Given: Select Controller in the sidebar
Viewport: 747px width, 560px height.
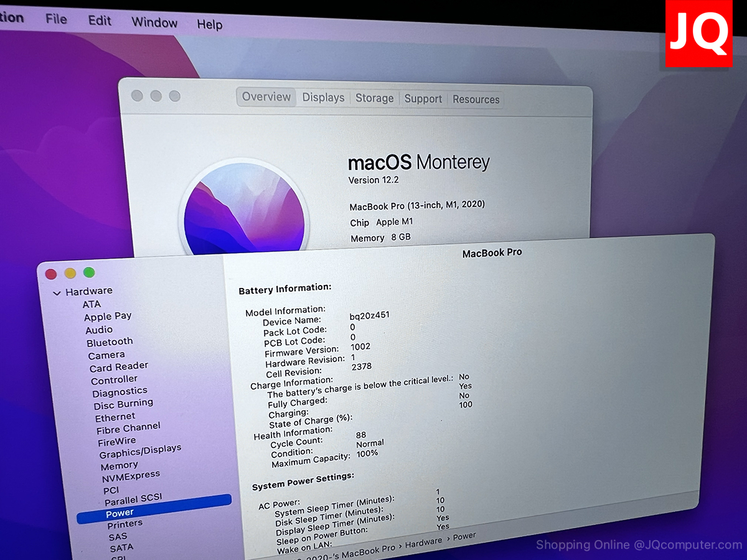Looking at the screenshot, I should pyautogui.click(x=114, y=380).
